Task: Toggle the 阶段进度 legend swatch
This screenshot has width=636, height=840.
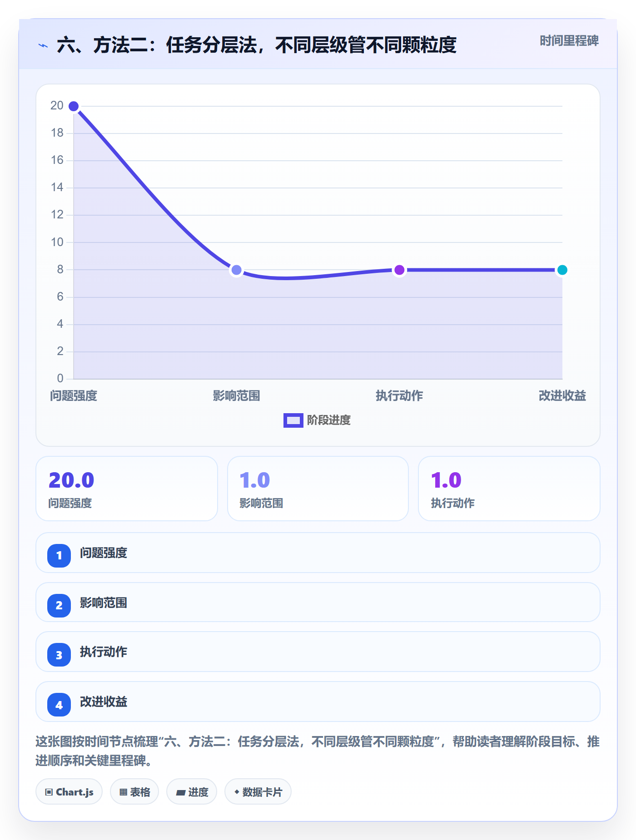Action: [293, 420]
